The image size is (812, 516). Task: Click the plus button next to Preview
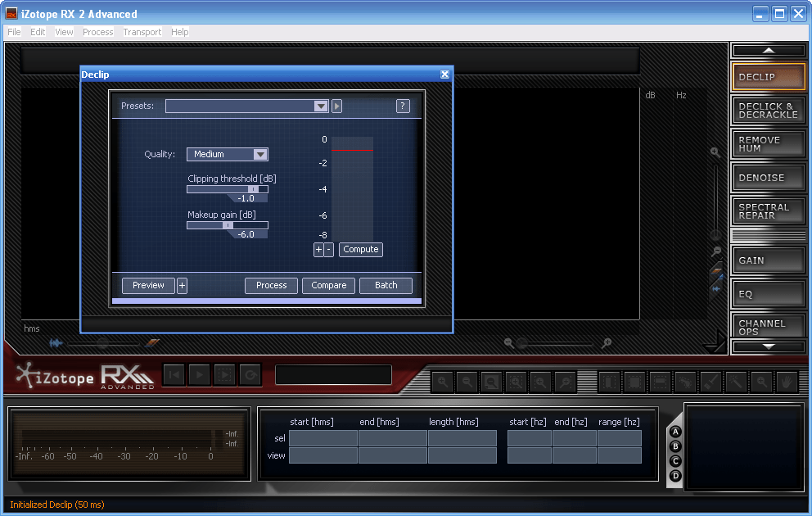tap(182, 286)
